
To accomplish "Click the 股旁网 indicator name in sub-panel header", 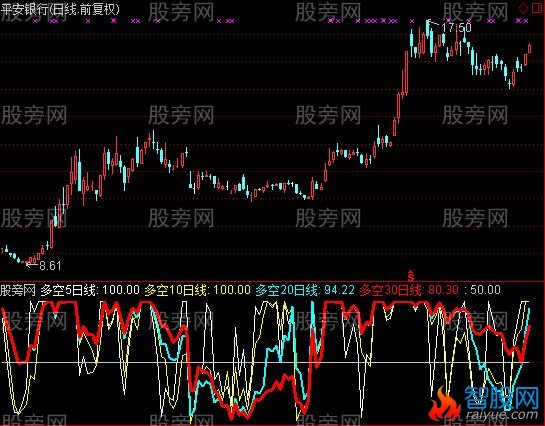I will coord(18,290).
